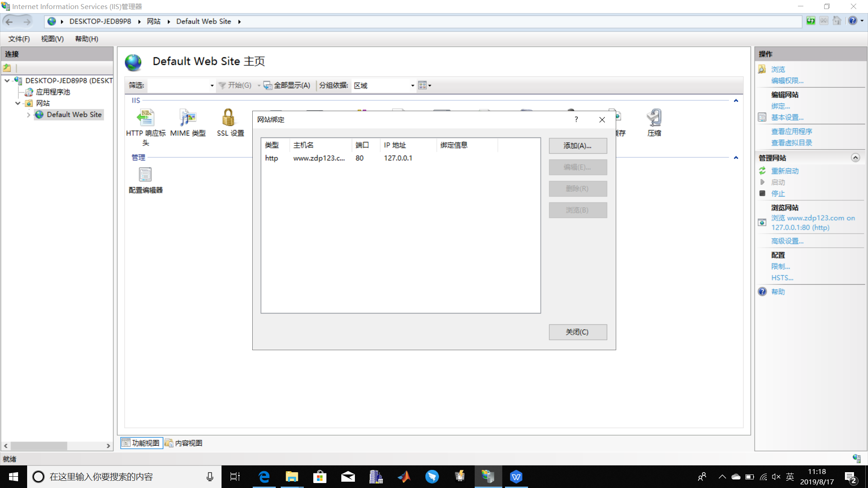The image size is (868, 488).
Task: Open the 视图(V) menu
Action: click(52, 39)
